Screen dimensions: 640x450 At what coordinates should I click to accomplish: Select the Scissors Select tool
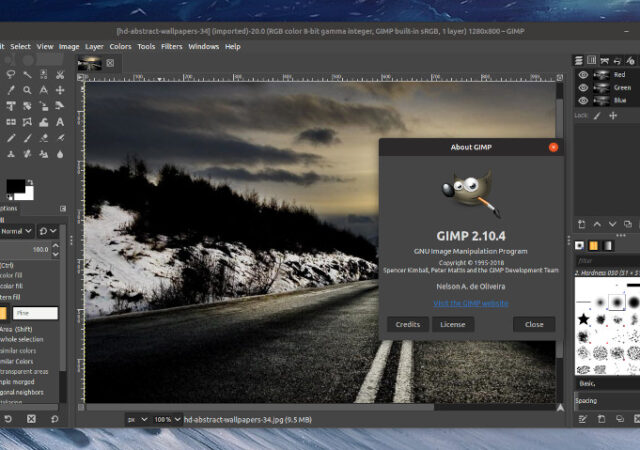pos(60,74)
